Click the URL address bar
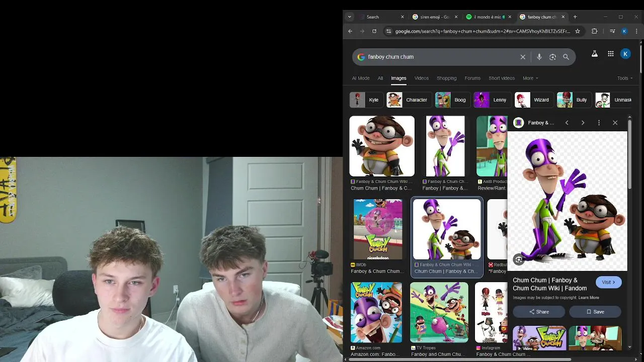644x362 pixels. click(x=482, y=31)
